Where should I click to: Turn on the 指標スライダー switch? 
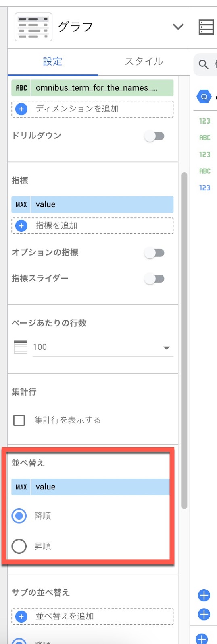coord(154,279)
